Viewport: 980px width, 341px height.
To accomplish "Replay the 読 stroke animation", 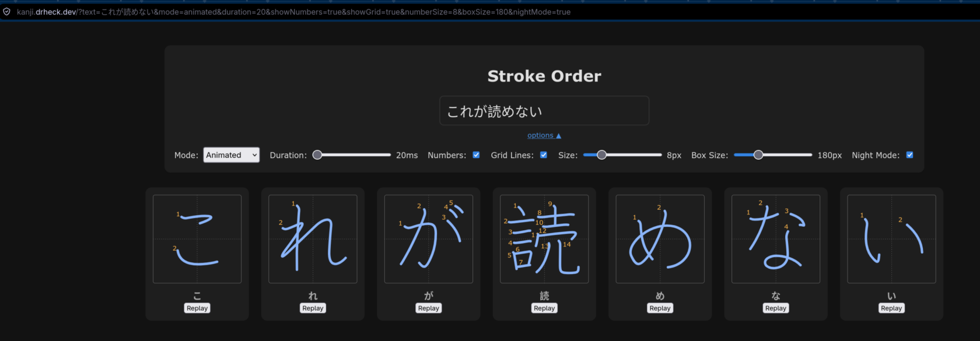I will pyautogui.click(x=544, y=308).
